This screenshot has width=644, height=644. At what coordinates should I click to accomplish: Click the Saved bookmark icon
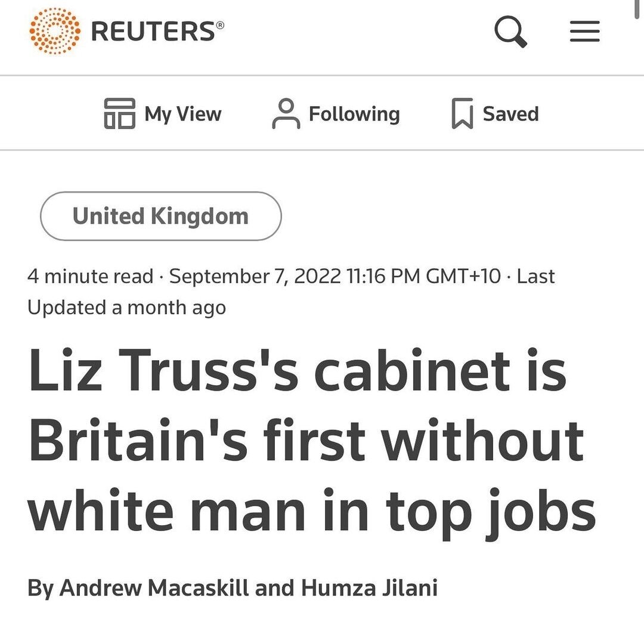point(462,113)
